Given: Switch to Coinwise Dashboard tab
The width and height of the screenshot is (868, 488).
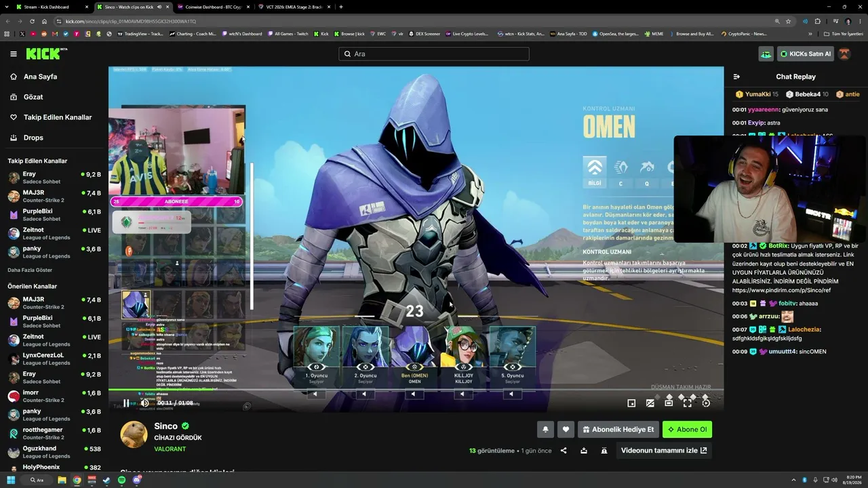Looking at the screenshot, I should (x=212, y=7).
